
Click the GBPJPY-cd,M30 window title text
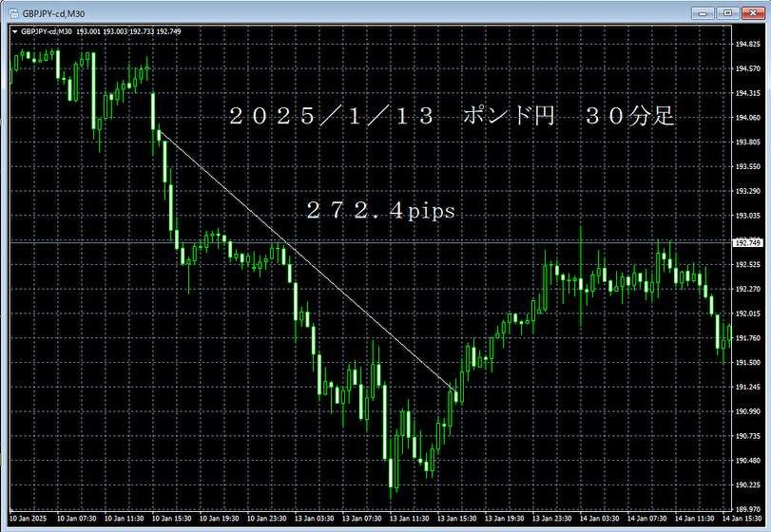53,13
